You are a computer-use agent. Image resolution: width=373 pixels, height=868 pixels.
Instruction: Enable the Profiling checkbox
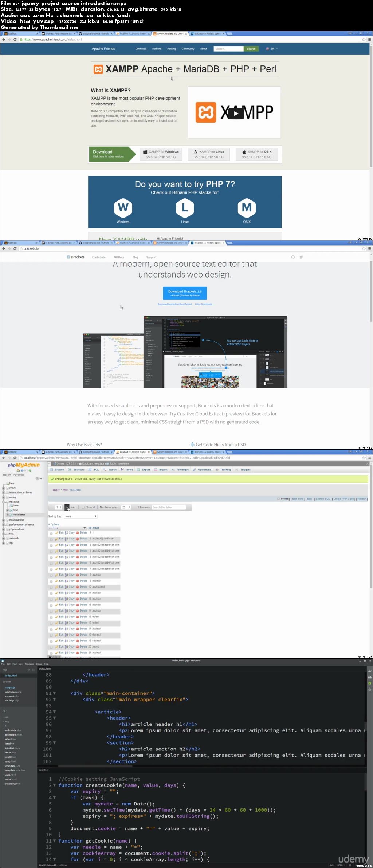(278, 499)
